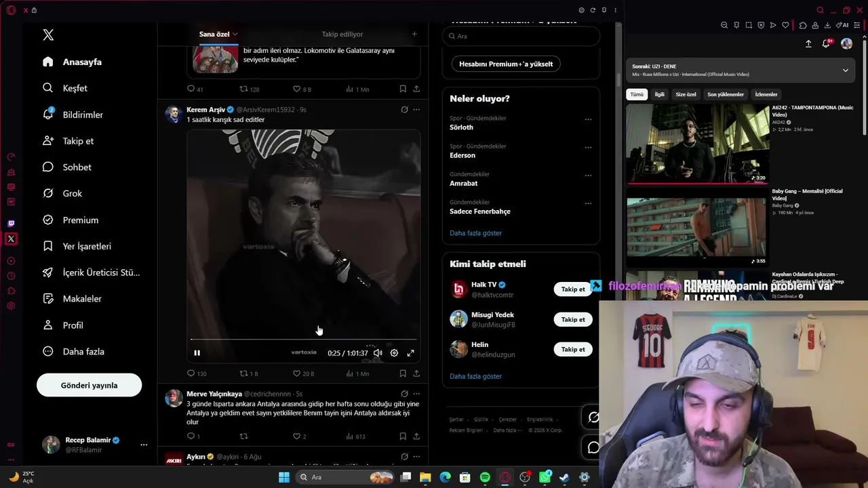Open more options for Amrabat trend
Image resolution: width=868 pixels, height=488 pixels.
(588, 176)
